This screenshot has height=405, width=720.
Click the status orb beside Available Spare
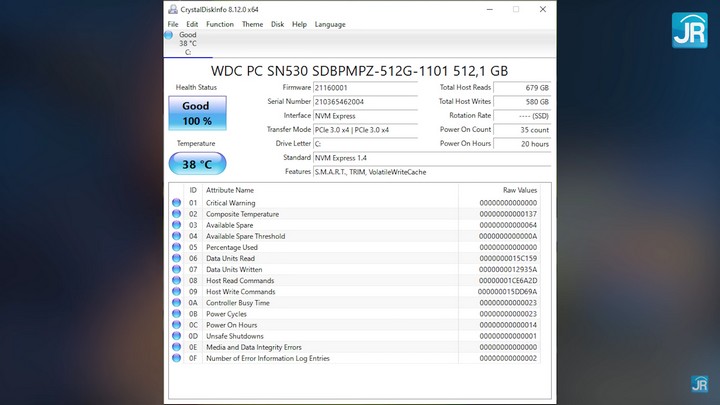[x=177, y=225]
